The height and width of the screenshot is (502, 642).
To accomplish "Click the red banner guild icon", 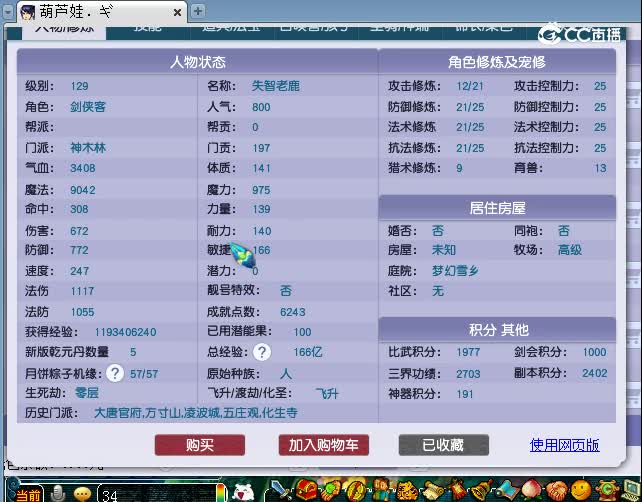I will point(458,490).
